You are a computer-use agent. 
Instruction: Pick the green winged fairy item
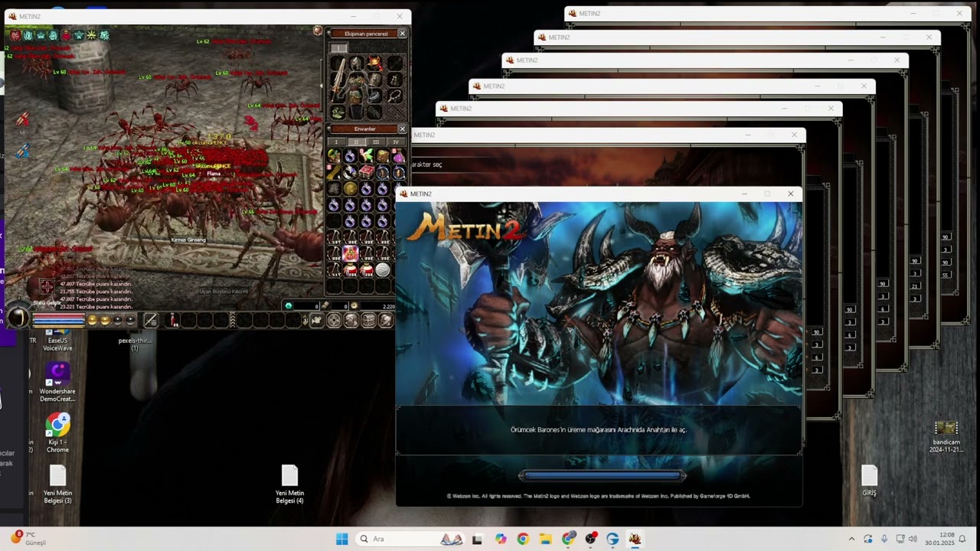[365, 156]
